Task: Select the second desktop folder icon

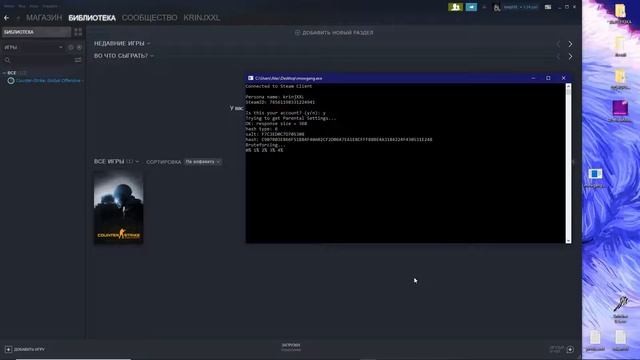Action: (x=620, y=46)
